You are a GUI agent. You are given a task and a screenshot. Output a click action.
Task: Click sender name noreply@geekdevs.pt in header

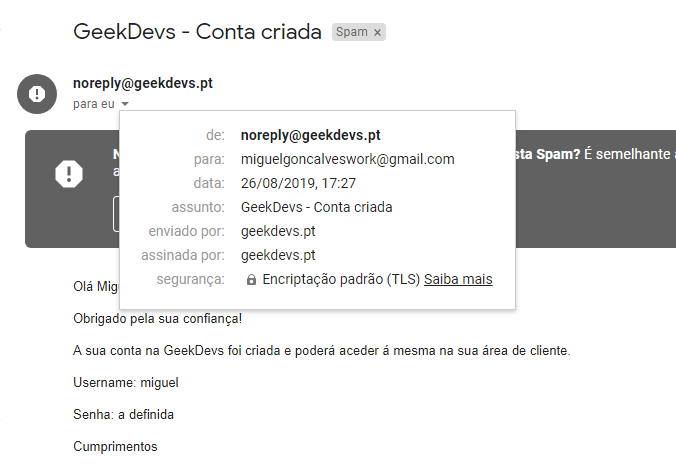tap(143, 83)
